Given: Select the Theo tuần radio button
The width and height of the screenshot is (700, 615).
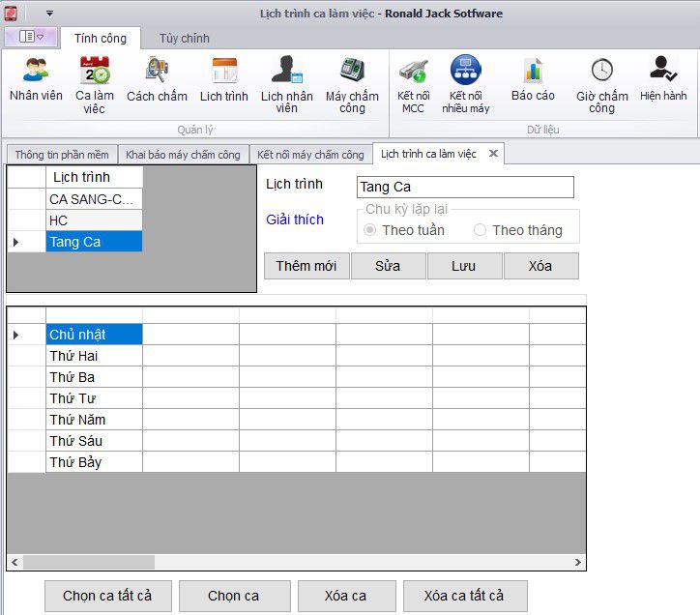Looking at the screenshot, I should point(370,230).
